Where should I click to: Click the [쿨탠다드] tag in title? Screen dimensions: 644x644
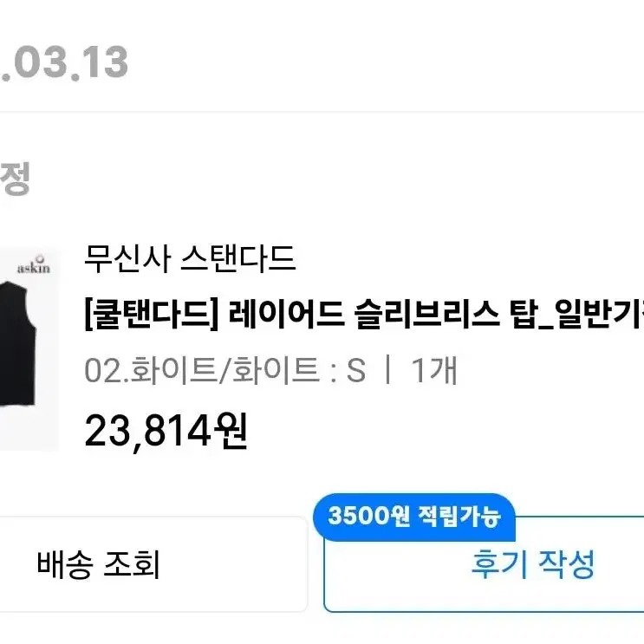[x=151, y=314]
